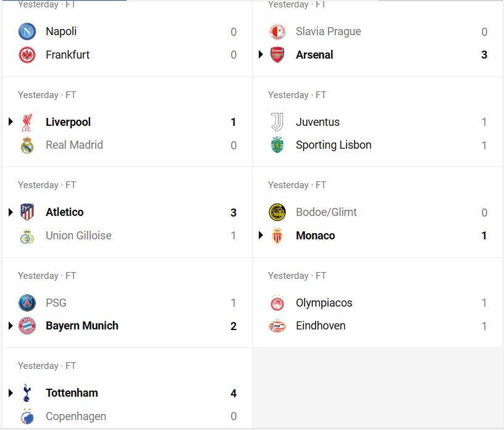Click the Bayern Munich crest

(27, 326)
